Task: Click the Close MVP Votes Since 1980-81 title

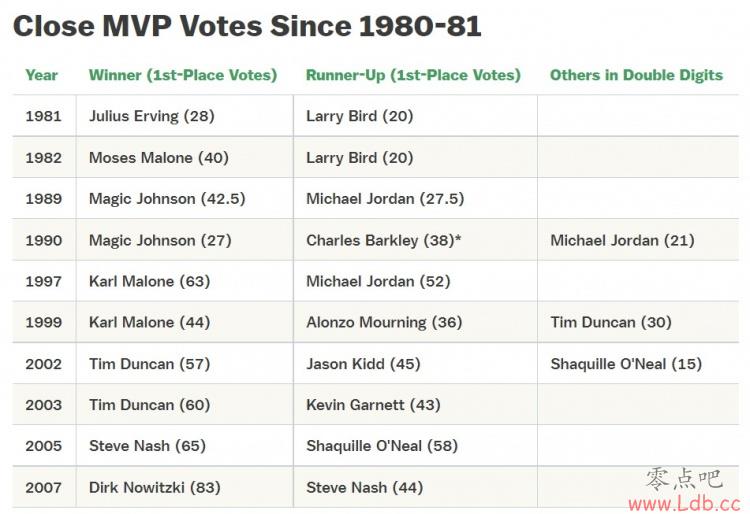Action: [247, 26]
